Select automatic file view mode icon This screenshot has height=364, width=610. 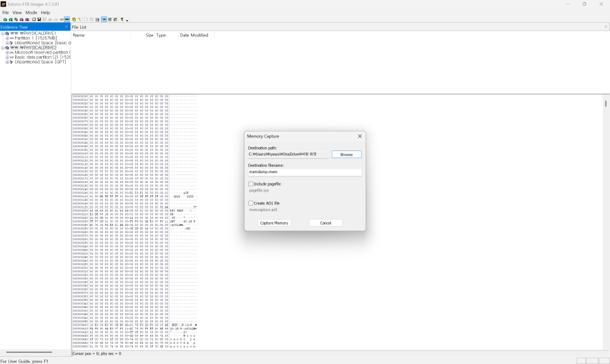click(x=104, y=20)
